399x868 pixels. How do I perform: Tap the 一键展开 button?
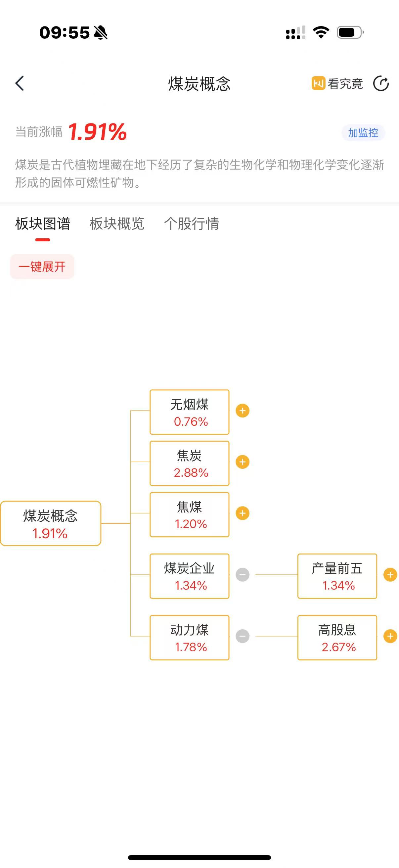(42, 267)
